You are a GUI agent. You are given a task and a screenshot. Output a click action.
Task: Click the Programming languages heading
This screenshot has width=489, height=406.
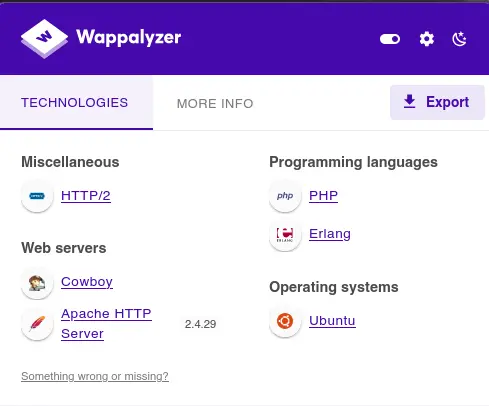pyautogui.click(x=353, y=162)
